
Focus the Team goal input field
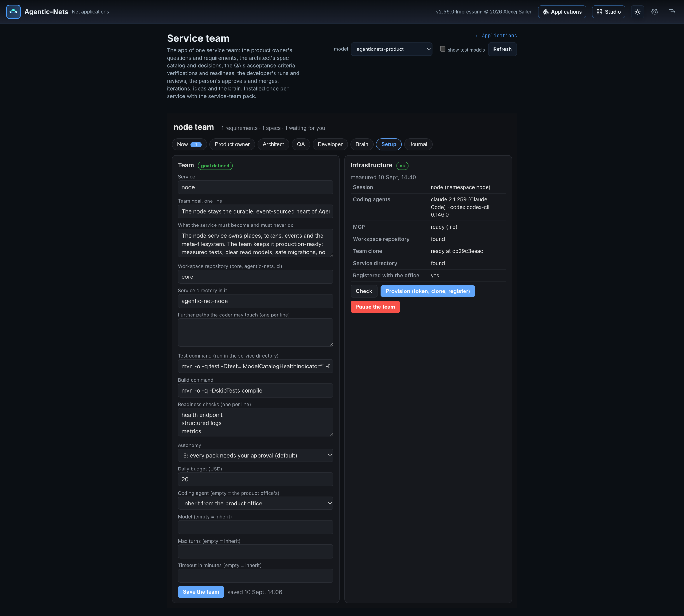click(x=256, y=211)
